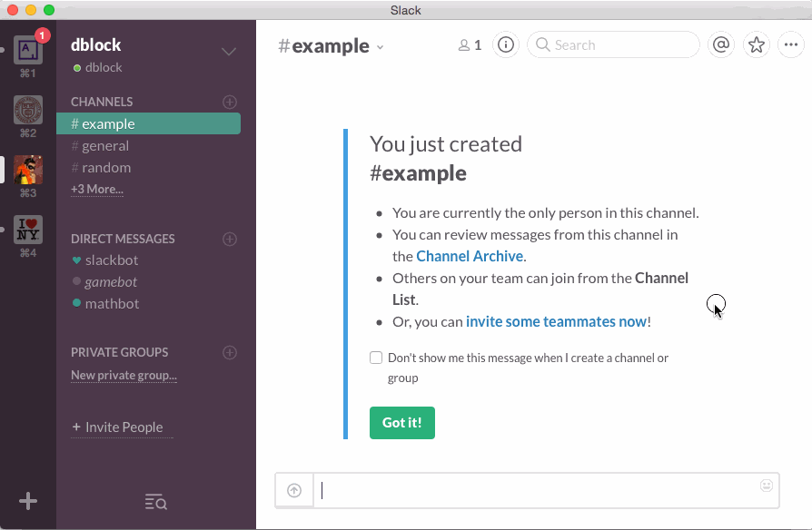Open starred items with the star icon
812x530 pixels.
click(756, 45)
